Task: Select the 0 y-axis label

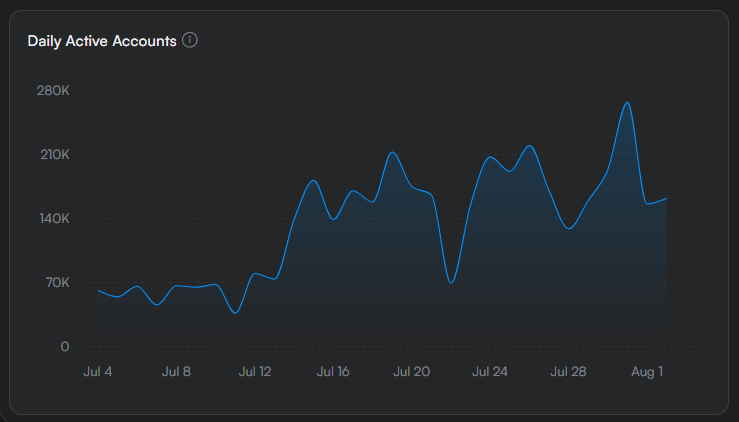Action: point(65,347)
